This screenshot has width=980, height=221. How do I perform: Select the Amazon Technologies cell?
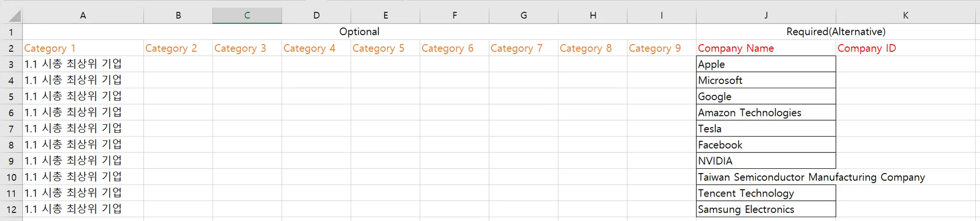(766, 113)
